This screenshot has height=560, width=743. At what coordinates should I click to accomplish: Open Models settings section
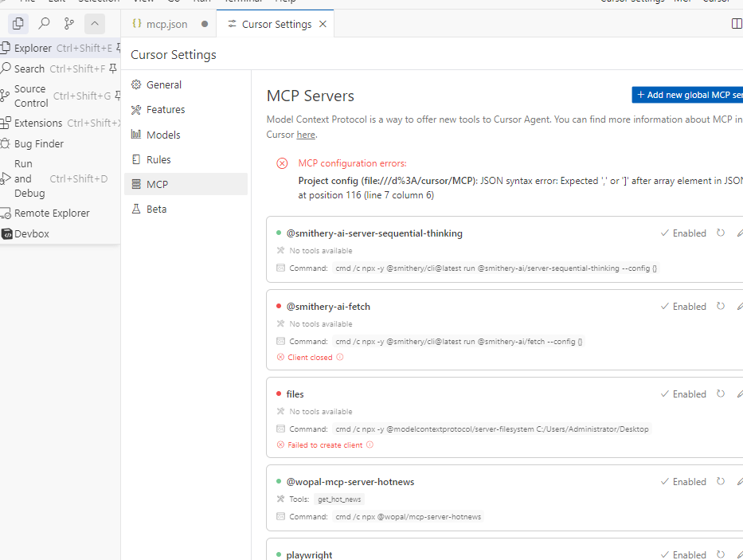pos(186,135)
